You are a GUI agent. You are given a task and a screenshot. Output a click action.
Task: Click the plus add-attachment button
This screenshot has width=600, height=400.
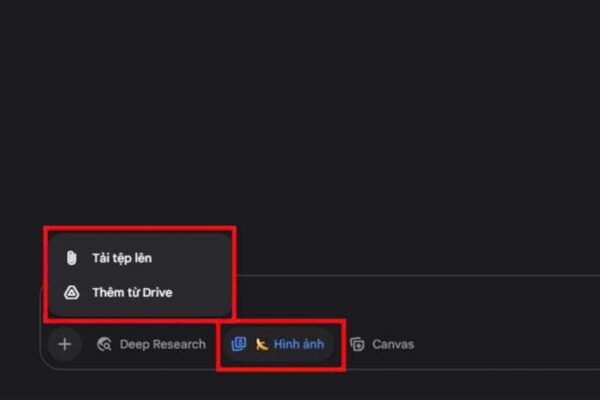click(x=64, y=344)
